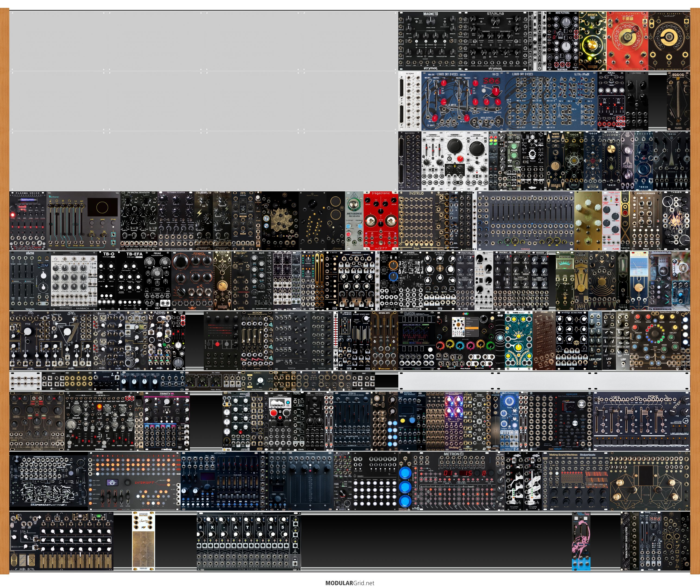Open the Ultra-Perc module
Screen dimensions: 700x588
[572, 341]
